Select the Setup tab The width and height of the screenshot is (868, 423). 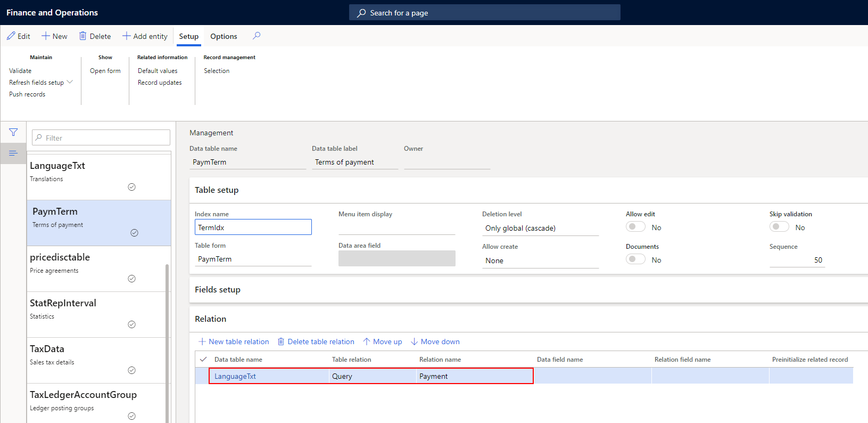(188, 36)
